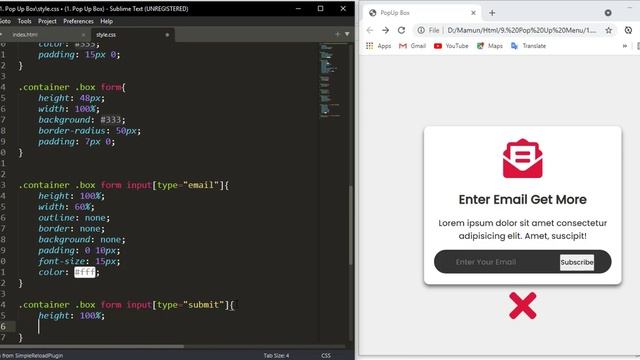Click the #333 background value in code
The height and width of the screenshot is (360, 640).
111,120
